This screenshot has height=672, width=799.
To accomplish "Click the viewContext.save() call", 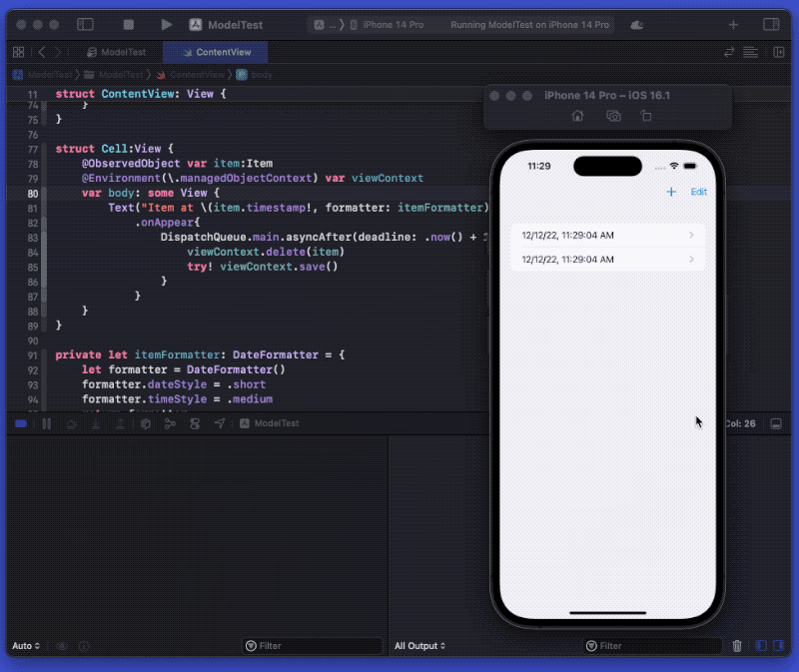I will tap(279, 267).
